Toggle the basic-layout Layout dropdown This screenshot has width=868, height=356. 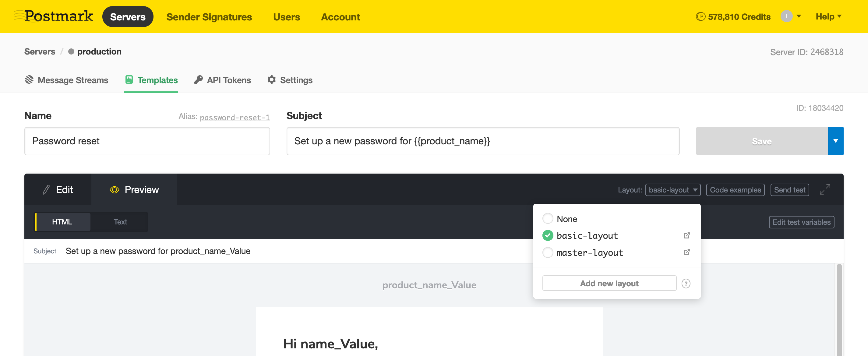[672, 190]
